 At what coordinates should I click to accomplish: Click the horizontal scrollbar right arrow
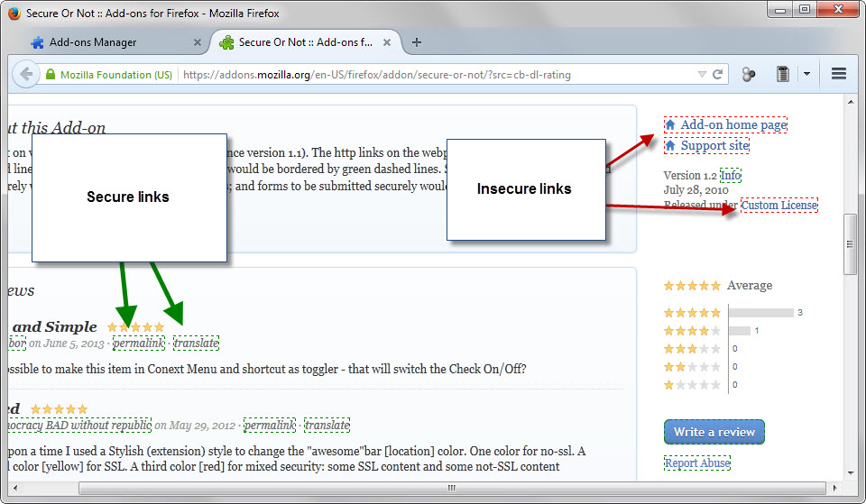[834, 488]
